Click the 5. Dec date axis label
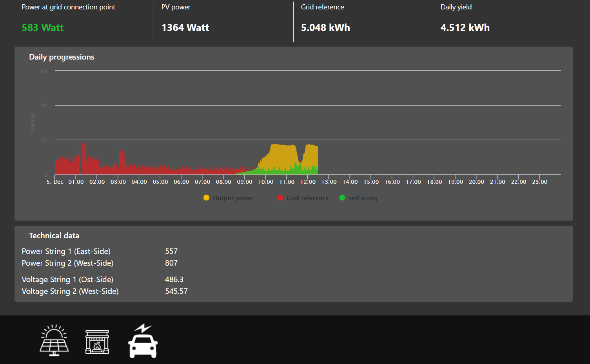 click(x=55, y=182)
